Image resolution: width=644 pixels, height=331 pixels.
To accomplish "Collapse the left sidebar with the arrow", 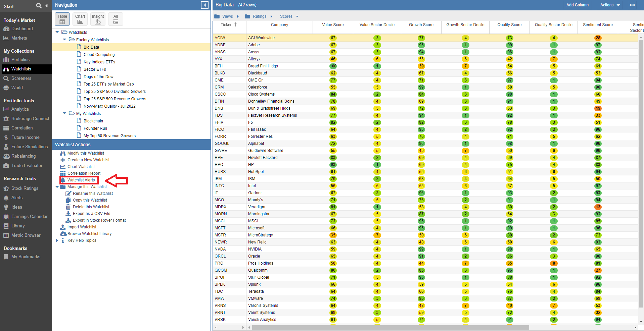I will (x=46, y=6).
